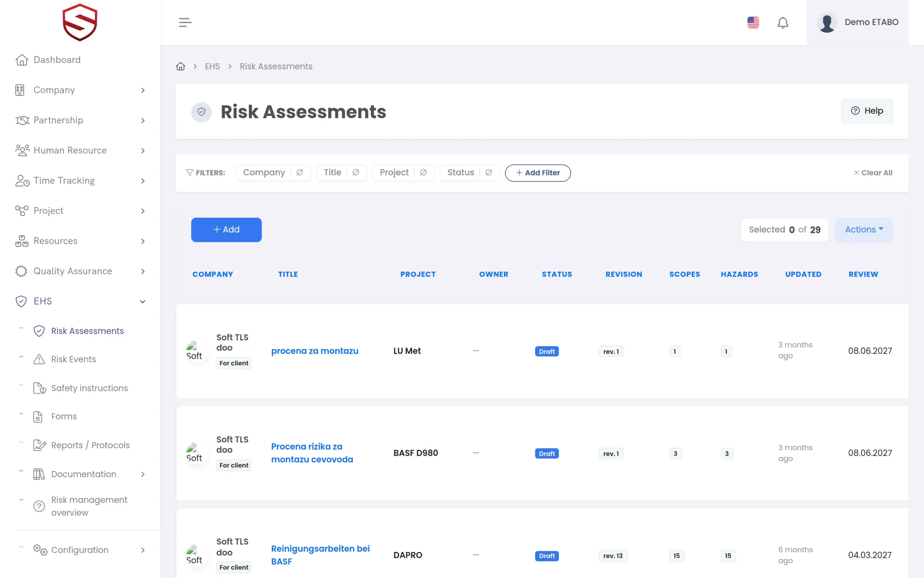Collapse the EHS menu chevron
This screenshot has height=578, width=924.
click(143, 302)
